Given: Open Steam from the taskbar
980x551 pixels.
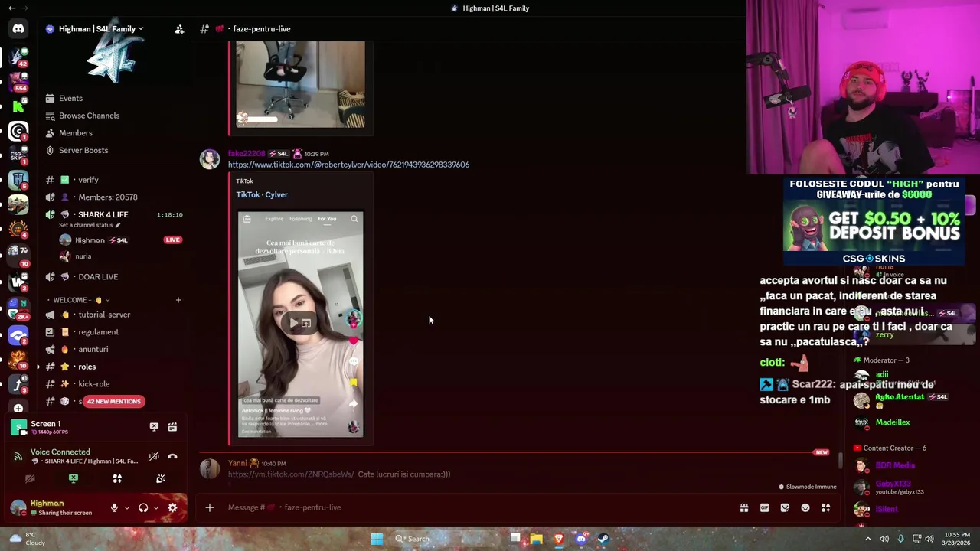Looking at the screenshot, I should (x=603, y=539).
